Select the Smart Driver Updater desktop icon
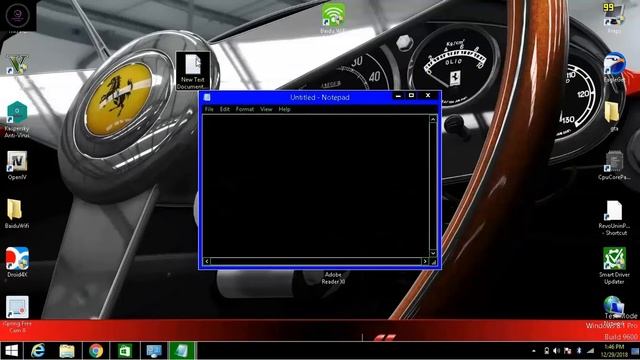Viewport: 640px width, 360px height. pyautogui.click(x=614, y=266)
